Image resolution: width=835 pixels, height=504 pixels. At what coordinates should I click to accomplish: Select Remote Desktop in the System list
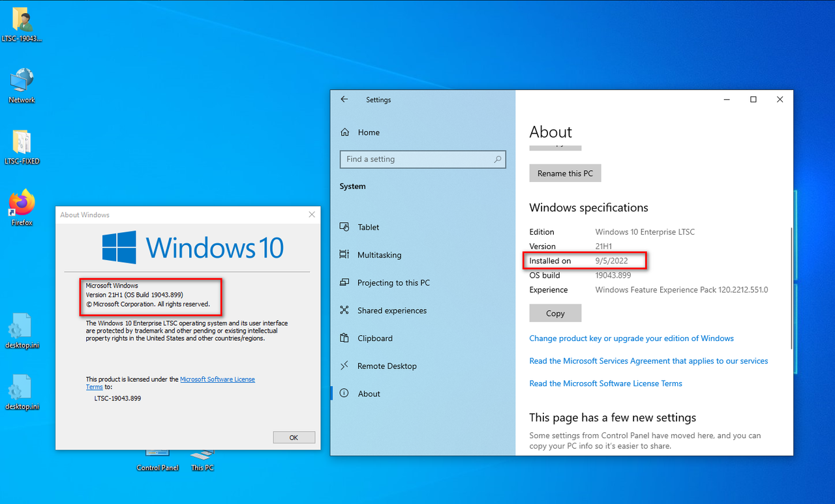423,366
